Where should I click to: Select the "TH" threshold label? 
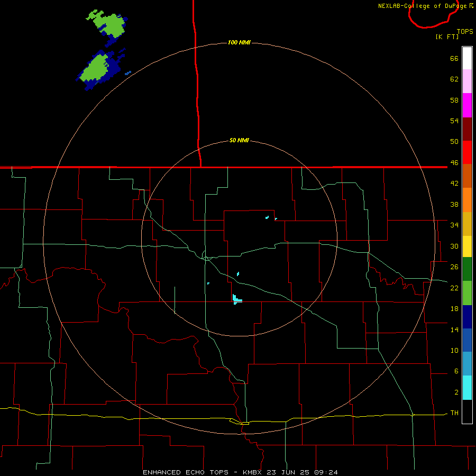454,413
